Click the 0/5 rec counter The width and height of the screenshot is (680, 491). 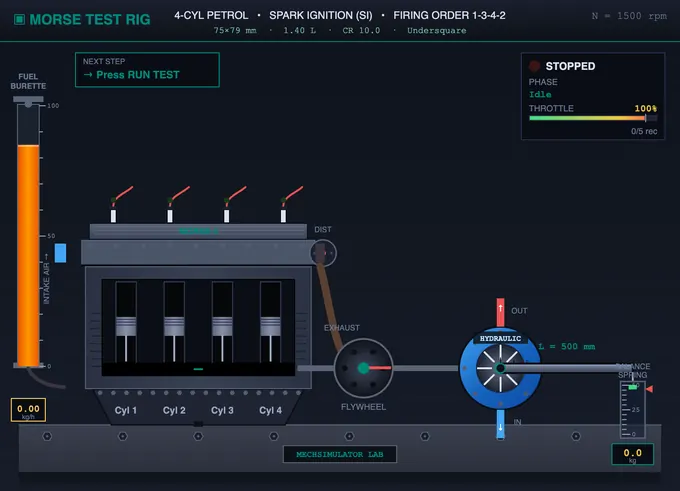(x=644, y=131)
